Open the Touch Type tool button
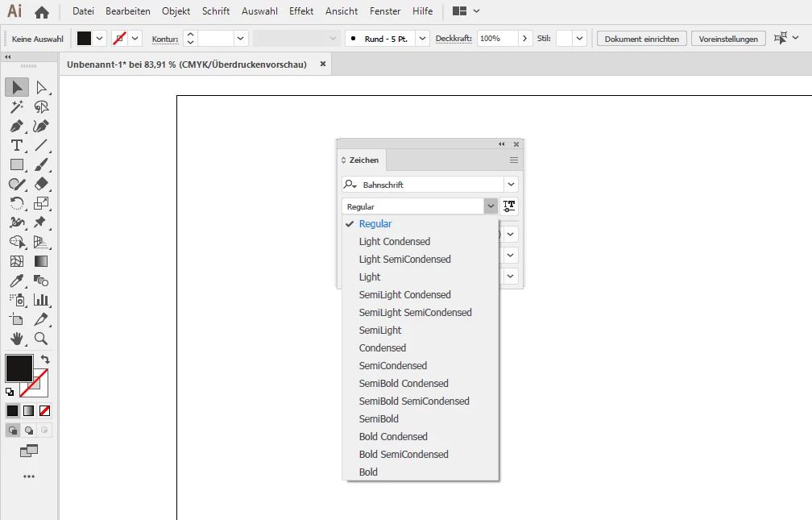 (x=509, y=206)
